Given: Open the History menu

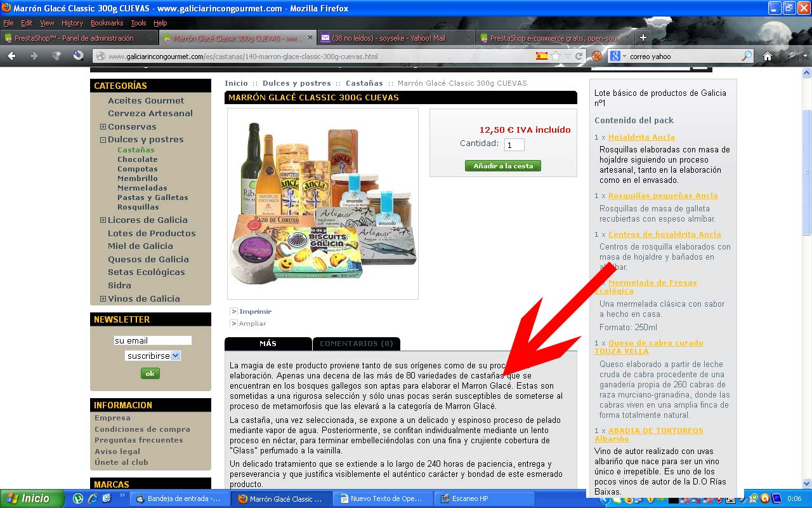Looking at the screenshot, I should coord(72,23).
